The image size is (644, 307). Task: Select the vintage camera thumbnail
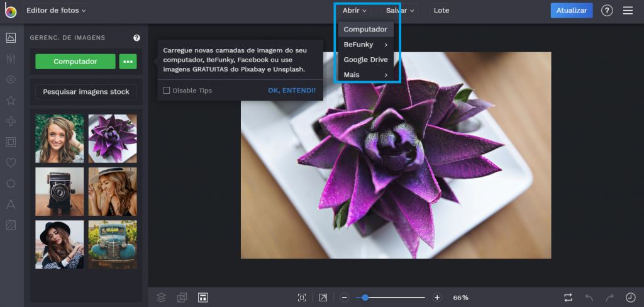[x=60, y=191]
